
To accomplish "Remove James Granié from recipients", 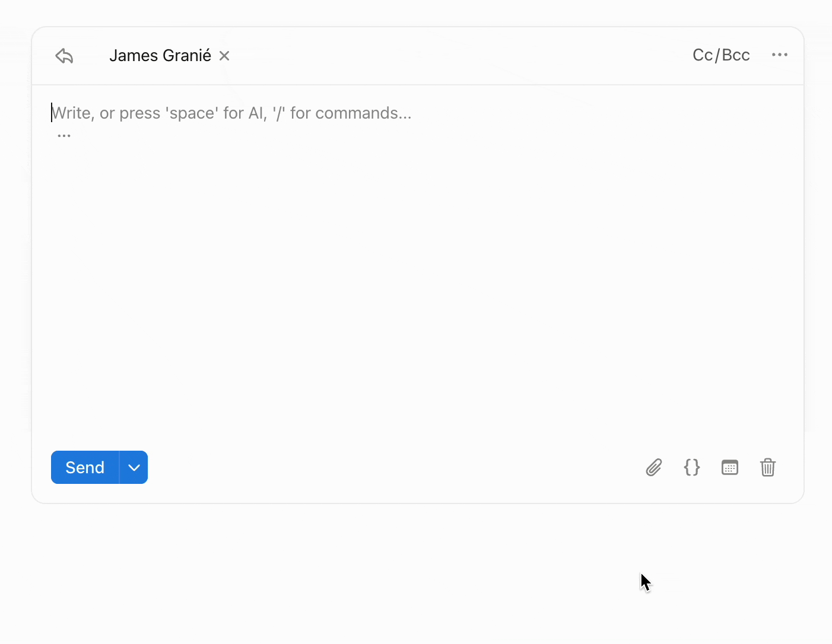I will 224,56.
